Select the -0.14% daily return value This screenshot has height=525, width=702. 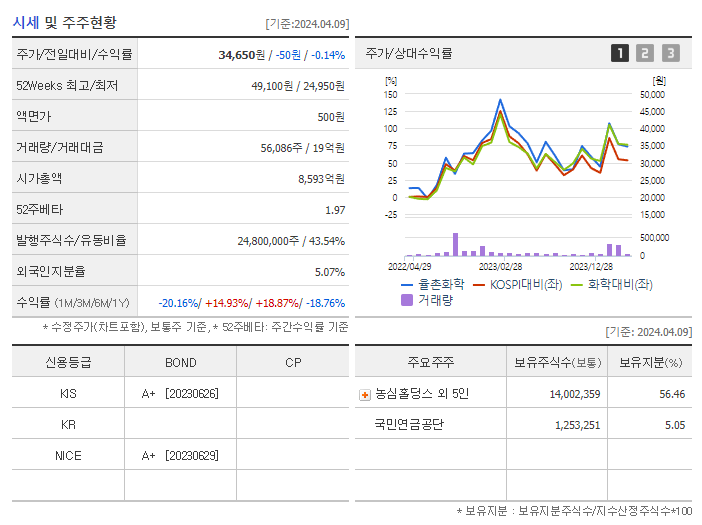click(x=328, y=55)
